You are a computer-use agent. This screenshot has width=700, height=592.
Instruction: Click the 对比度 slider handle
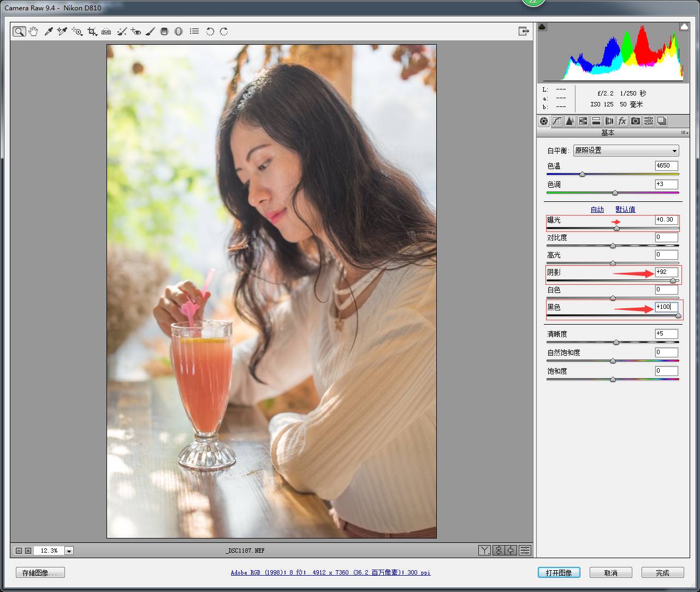(613, 246)
